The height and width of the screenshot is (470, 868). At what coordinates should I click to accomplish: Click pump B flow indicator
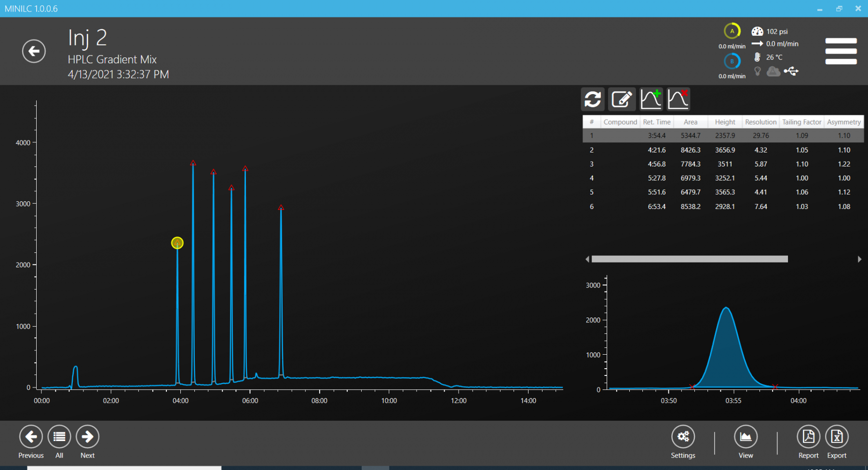tap(732, 61)
